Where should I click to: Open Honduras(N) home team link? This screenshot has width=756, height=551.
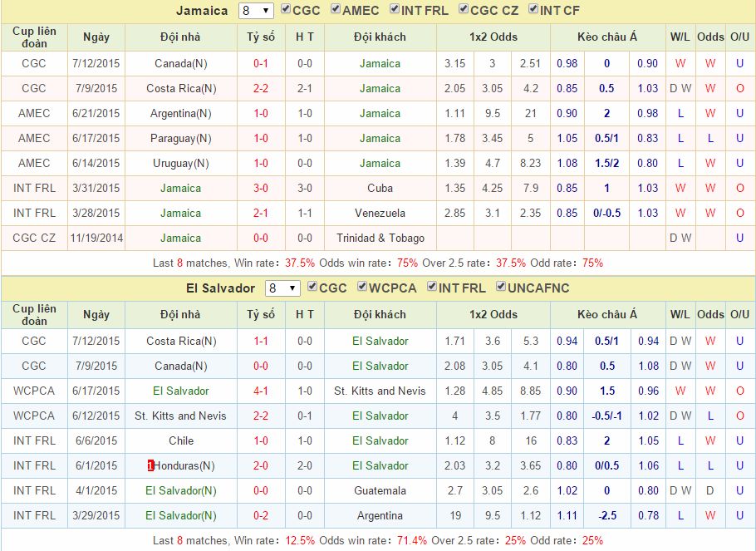[184, 465]
